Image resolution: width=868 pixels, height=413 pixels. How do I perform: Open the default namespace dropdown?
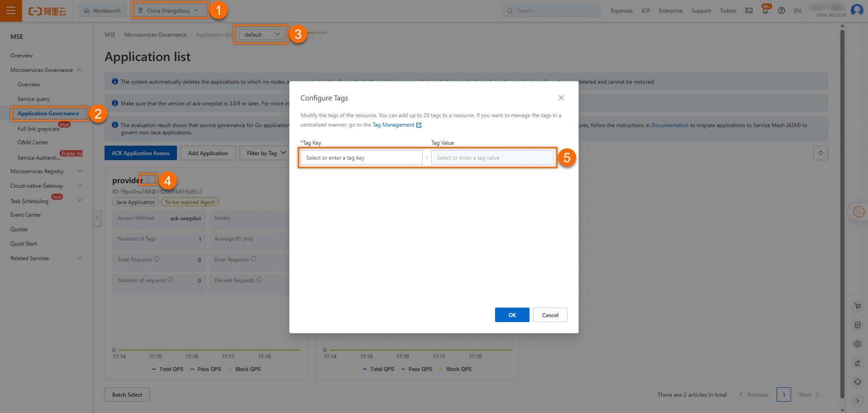click(261, 34)
